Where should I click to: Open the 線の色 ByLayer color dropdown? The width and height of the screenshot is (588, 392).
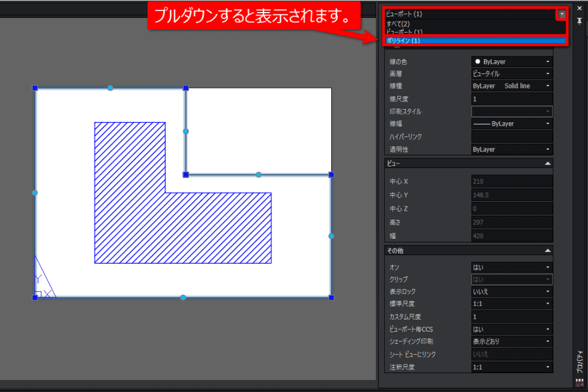(x=512, y=61)
